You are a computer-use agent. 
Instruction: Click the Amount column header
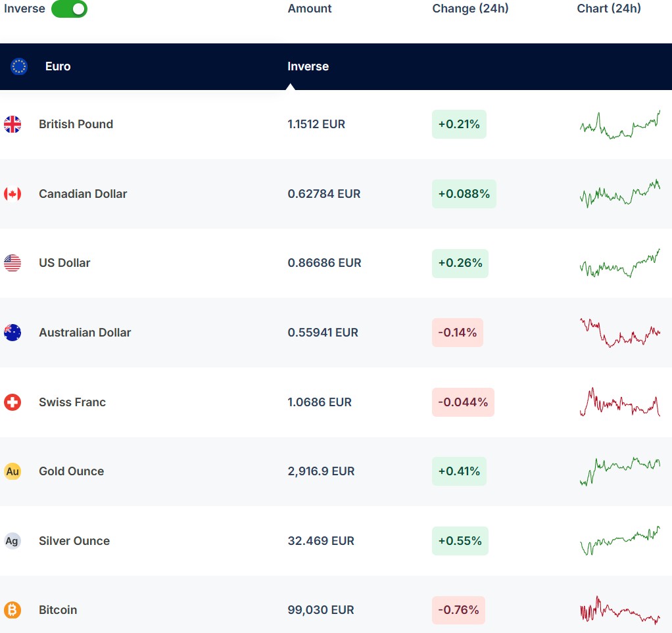coord(310,9)
